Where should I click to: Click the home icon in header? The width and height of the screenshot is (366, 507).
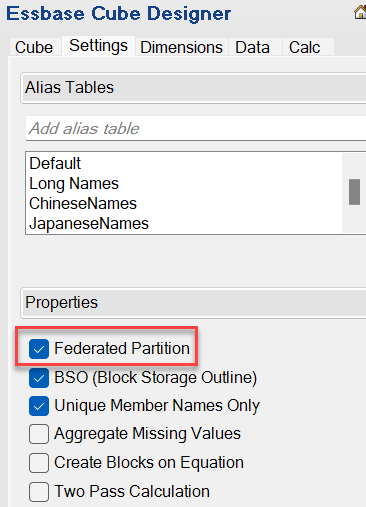[360, 12]
